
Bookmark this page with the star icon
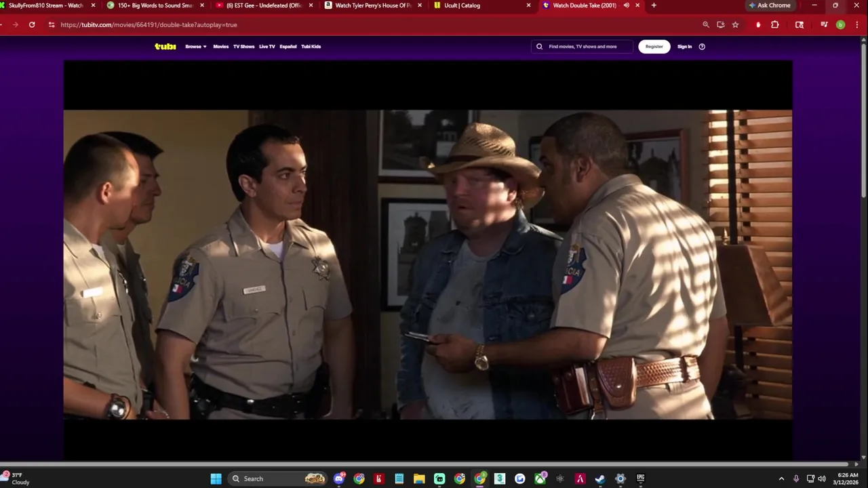[735, 24]
